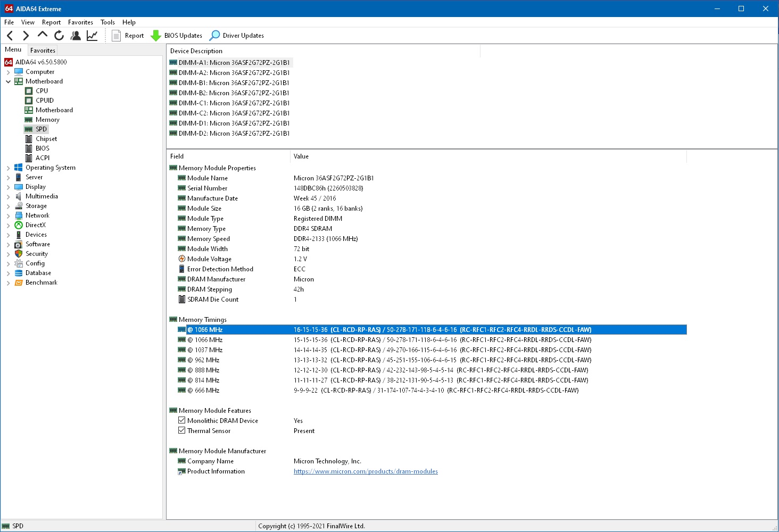Click the Storage icon in tree
This screenshot has width=779, height=532.
click(19, 206)
